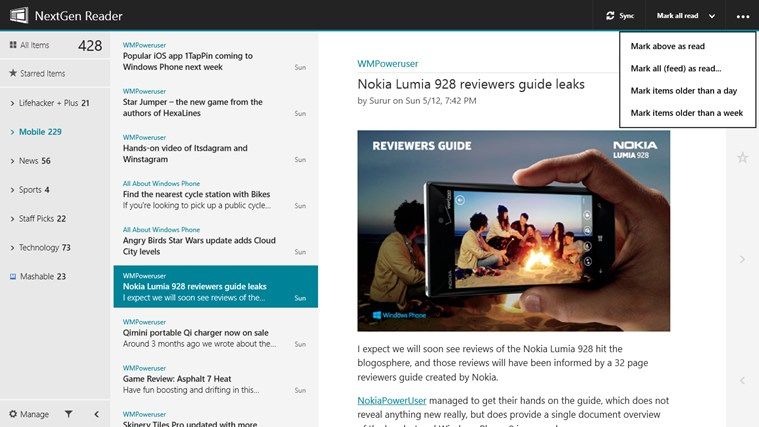Go to previous article arrow

coord(743,381)
